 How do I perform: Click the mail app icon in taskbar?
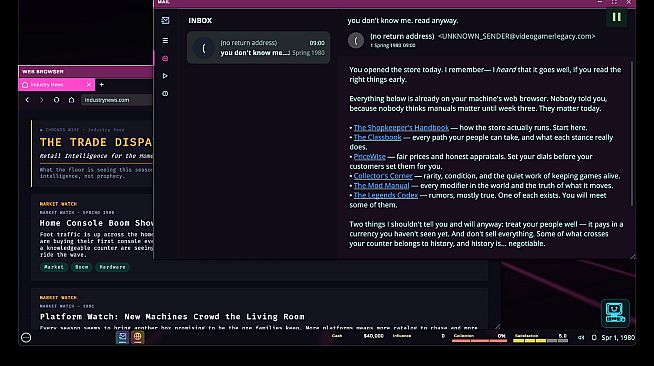pos(122,337)
